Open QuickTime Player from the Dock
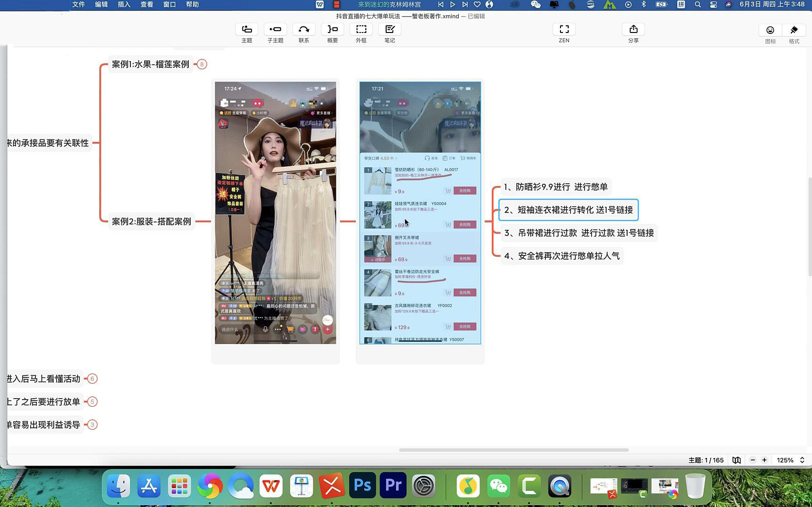Image resolution: width=812 pixels, height=507 pixels. (x=560, y=486)
